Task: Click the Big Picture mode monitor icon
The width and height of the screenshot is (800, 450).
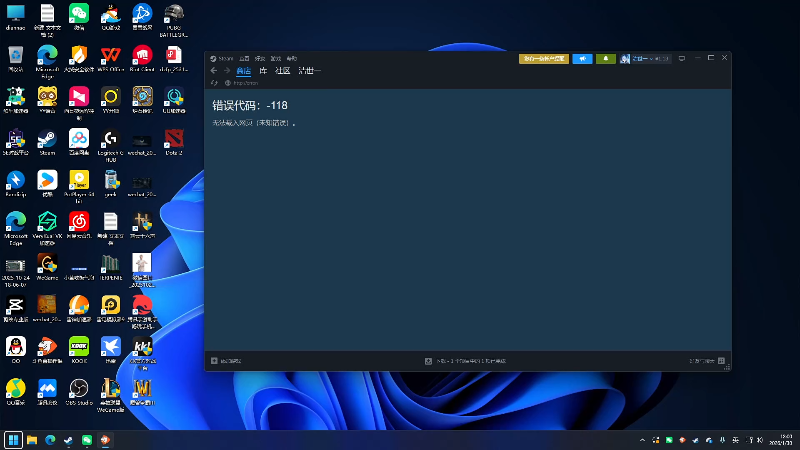Action: coord(682,59)
